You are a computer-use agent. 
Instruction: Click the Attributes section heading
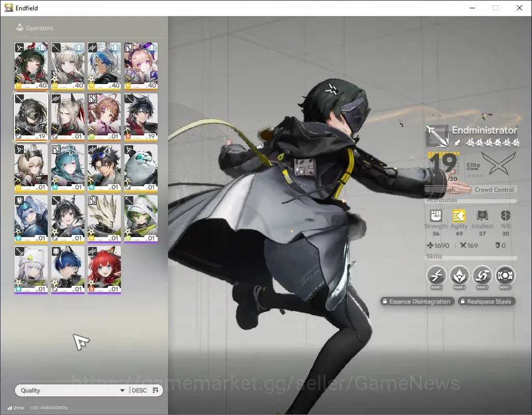pos(442,200)
